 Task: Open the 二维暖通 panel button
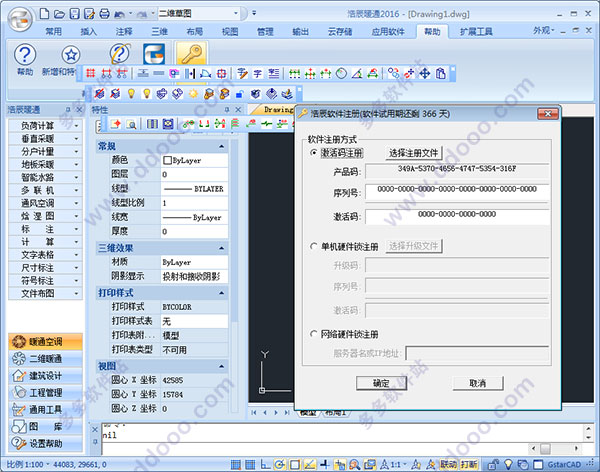tap(45, 359)
